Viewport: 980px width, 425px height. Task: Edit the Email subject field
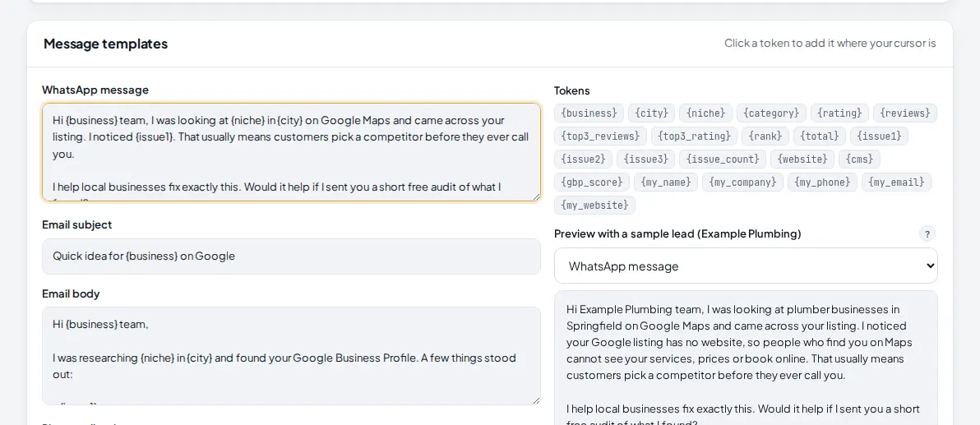coord(291,256)
